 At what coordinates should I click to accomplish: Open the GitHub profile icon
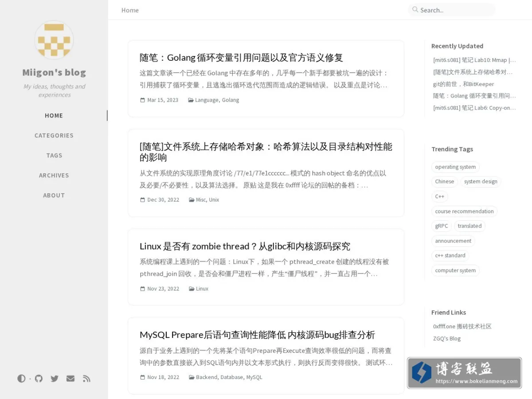(x=39, y=378)
